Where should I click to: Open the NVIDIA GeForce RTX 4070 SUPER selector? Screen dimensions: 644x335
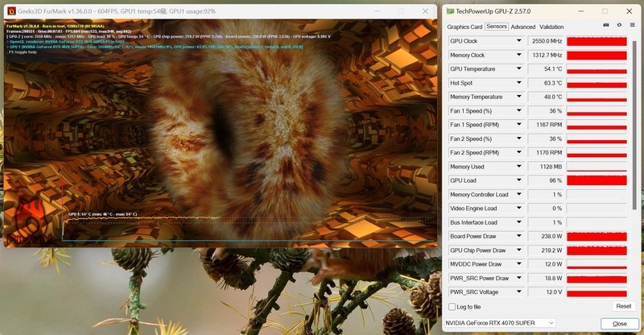point(500,323)
